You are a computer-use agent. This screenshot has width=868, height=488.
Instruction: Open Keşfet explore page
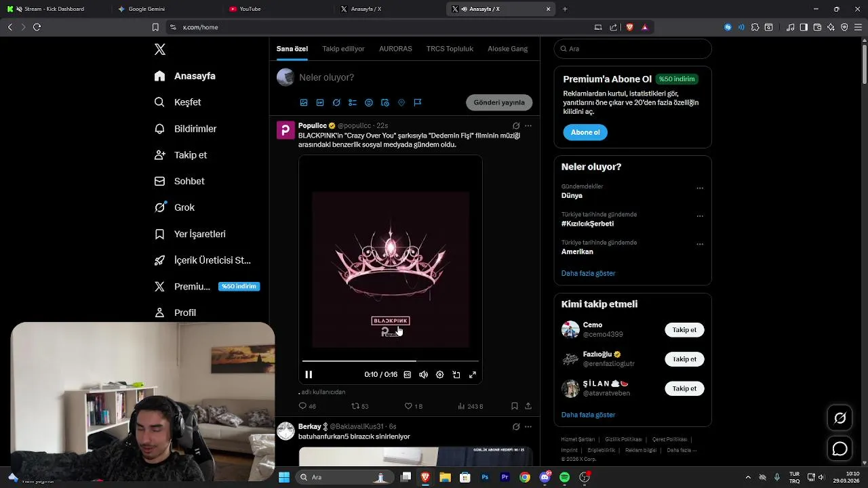coord(178,102)
